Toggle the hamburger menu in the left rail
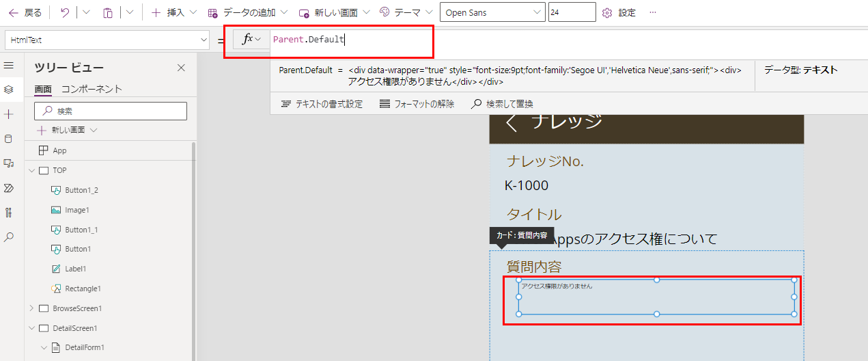 pyautogui.click(x=9, y=65)
